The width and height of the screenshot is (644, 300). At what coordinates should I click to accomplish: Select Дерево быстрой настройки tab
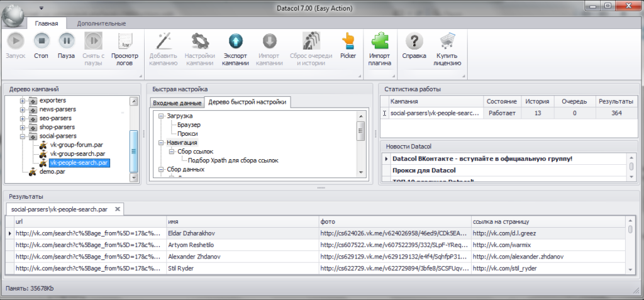(x=247, y=102)
